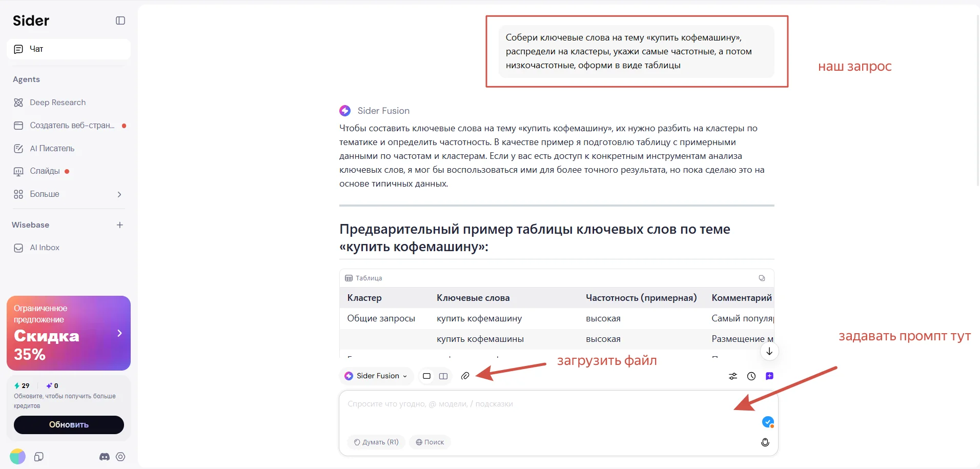Start a new chat with purple plus icon

pyautogui.click(x=769, y=376)
